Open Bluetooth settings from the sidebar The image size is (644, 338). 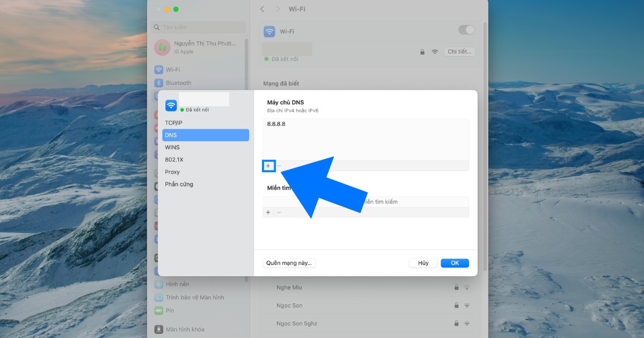tap(159, 83)
